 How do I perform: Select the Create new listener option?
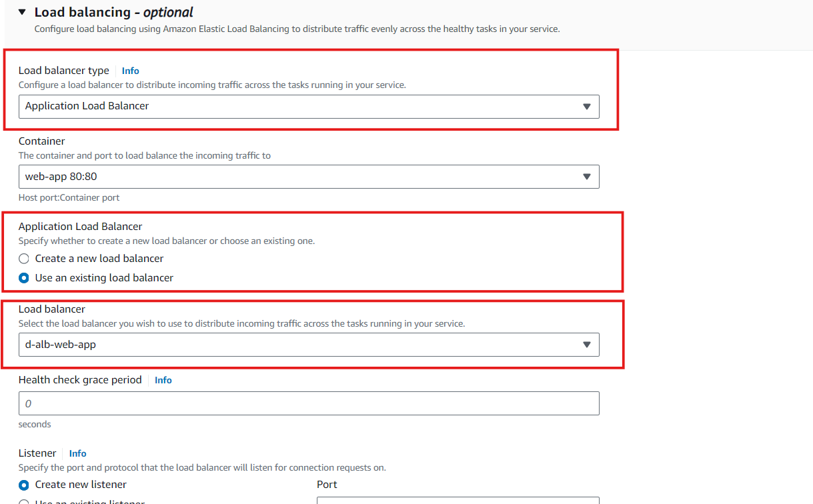pos(23,485)
